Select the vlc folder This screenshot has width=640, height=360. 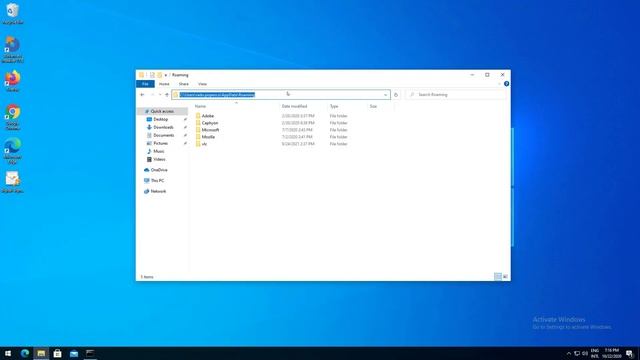pos(204,144)
